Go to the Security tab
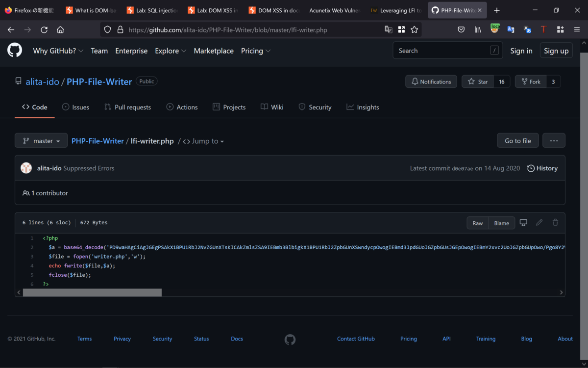Image resolution: width=588 pixels, height=368 pixels. coord(315,107)
